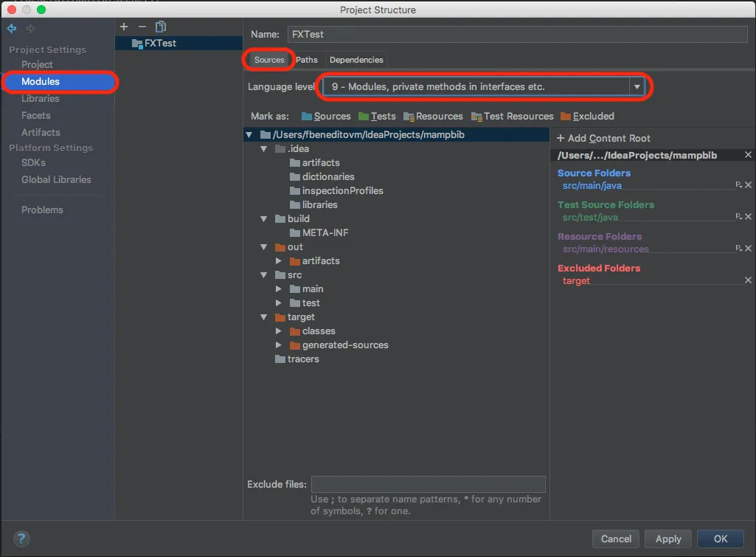Expand the main folder

point(279,289)
